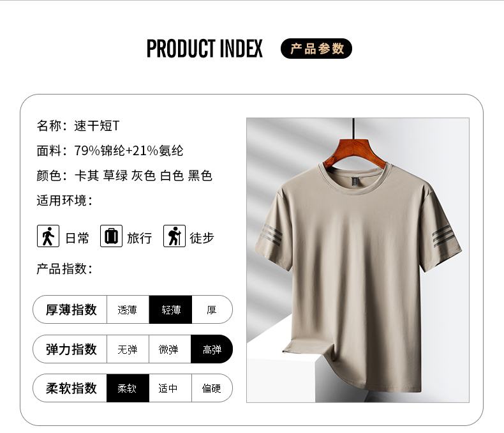Viewport: 504px width, 433px height.
Task: Pick the 偏硬 softness option
Action: (x=212, y=388)
